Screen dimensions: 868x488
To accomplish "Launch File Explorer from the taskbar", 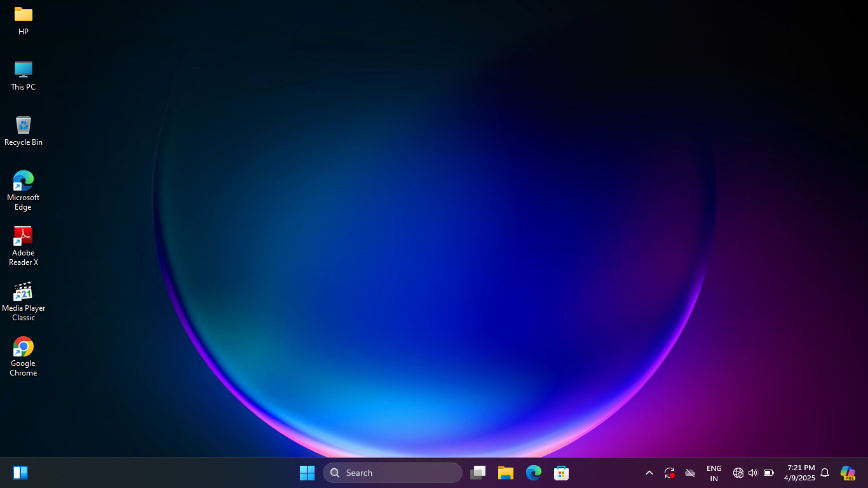I will (506, 473).
